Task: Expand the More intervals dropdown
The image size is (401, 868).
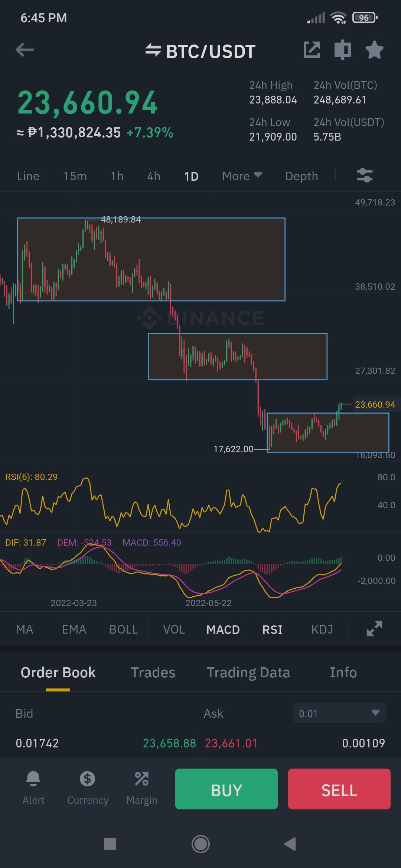Action: [x=242, y=176]
